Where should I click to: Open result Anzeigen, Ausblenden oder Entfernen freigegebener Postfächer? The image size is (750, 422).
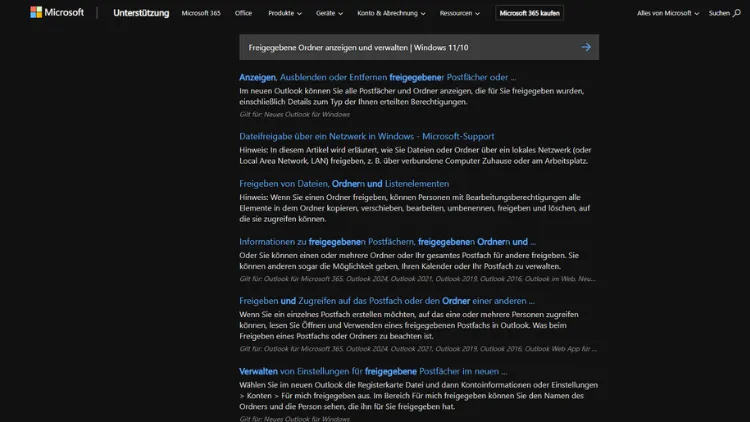click(x=377, y=77)
